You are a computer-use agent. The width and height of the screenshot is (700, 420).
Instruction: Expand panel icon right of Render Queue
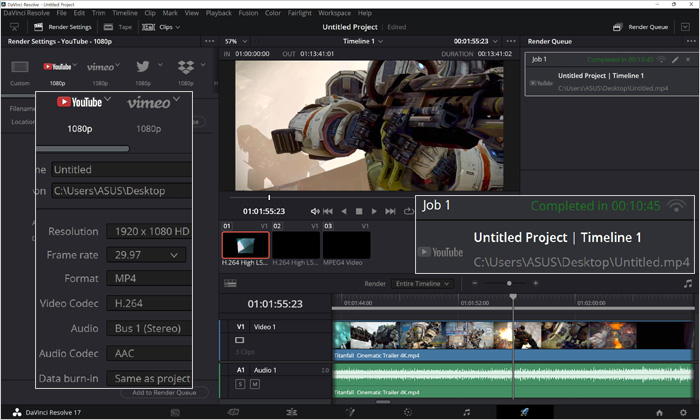pos(685,27)
